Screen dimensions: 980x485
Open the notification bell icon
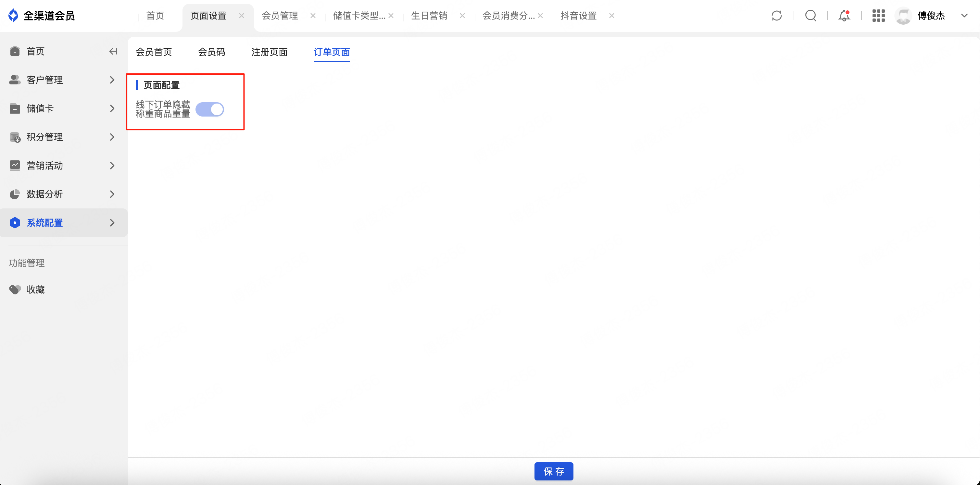(844, 16)
